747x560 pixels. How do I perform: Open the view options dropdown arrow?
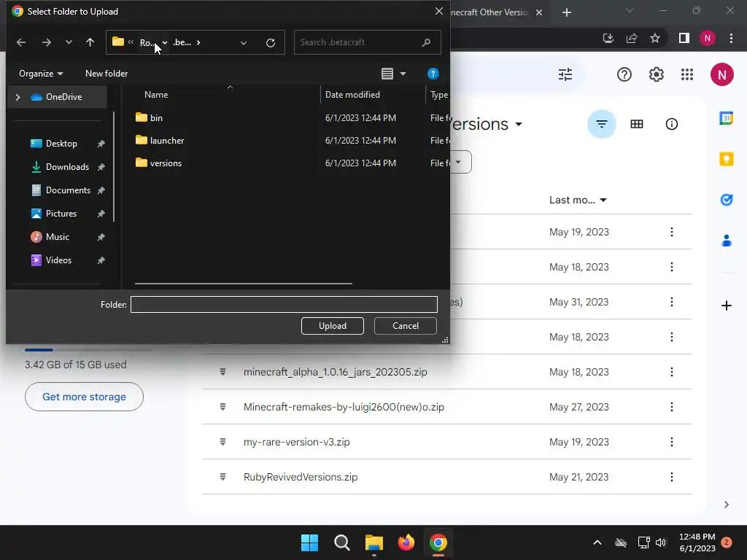click(403, 74)
